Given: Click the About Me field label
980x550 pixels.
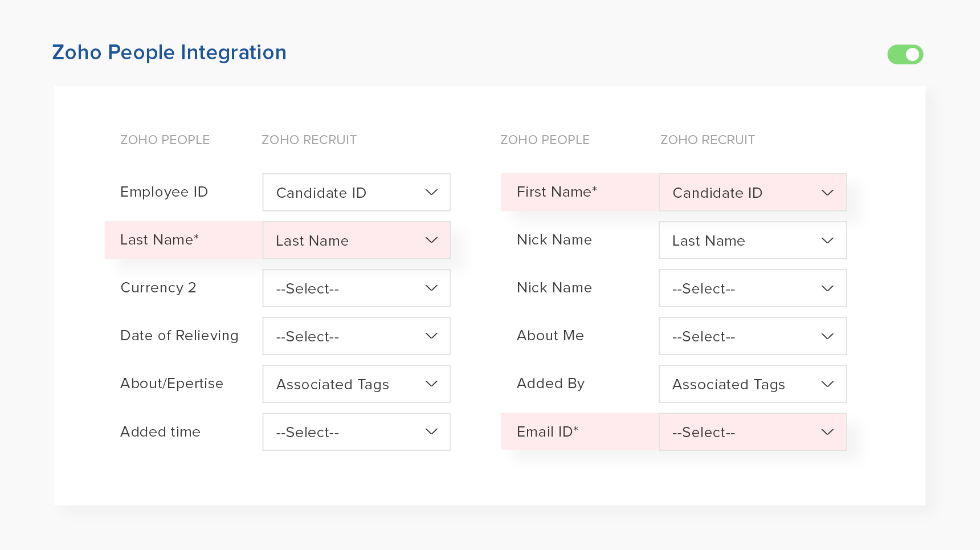Looking at the screenshot, I should click(x=550, y=336).
